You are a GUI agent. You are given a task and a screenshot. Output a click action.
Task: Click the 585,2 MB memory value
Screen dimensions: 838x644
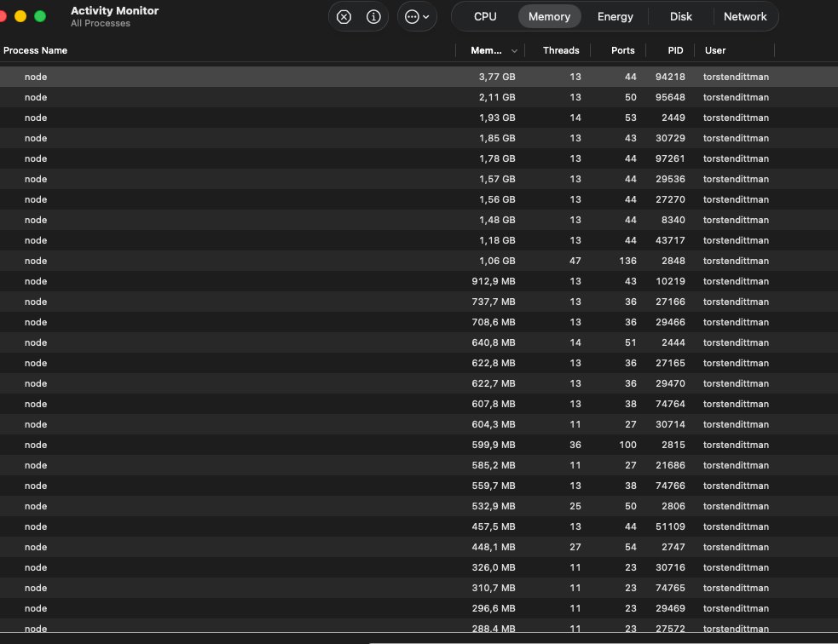[494, 465]
